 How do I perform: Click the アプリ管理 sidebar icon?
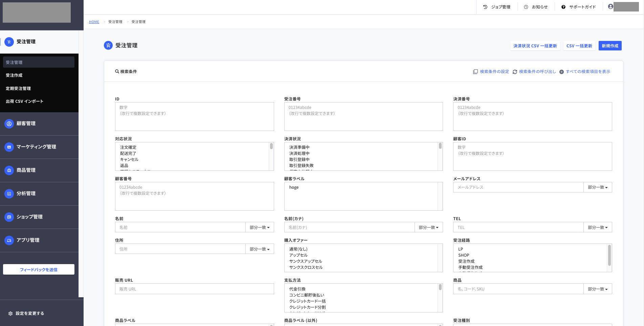click(x=9, y=240)
